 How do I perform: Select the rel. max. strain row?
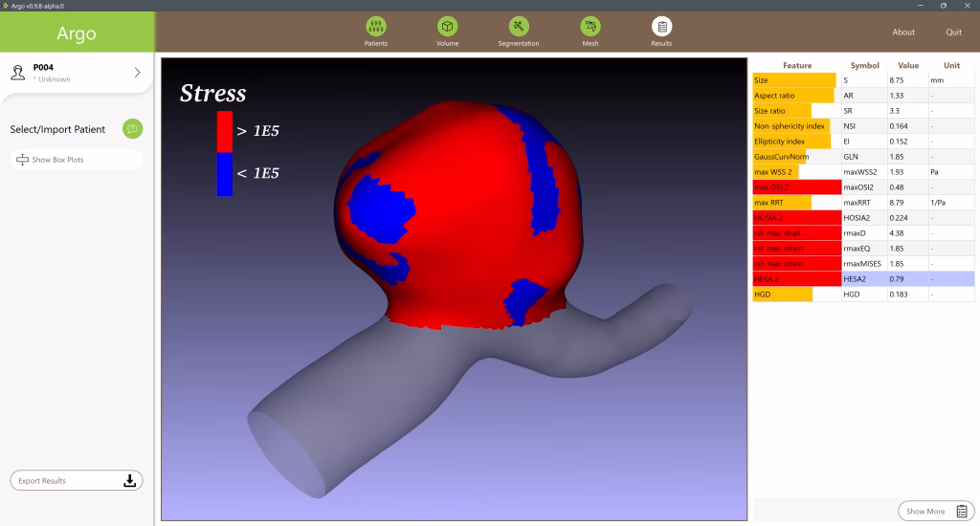(x=863, y=249)
